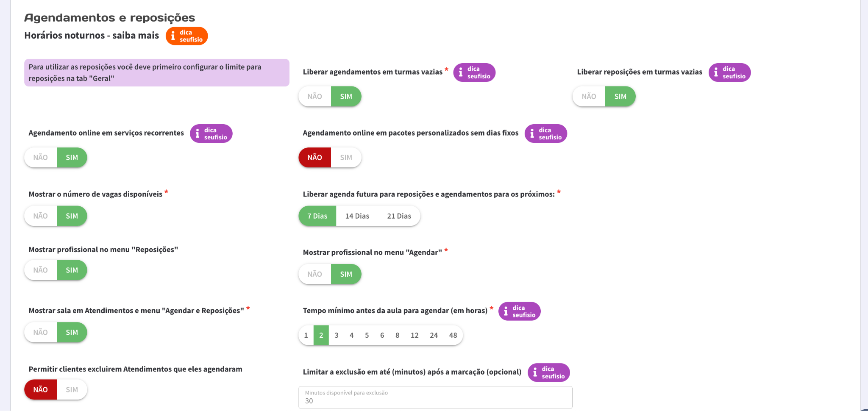The width and height of the screenshot is (868, 411).
Task: Choose 24 hours minimum time before class
Action: (x=434, y=336)
